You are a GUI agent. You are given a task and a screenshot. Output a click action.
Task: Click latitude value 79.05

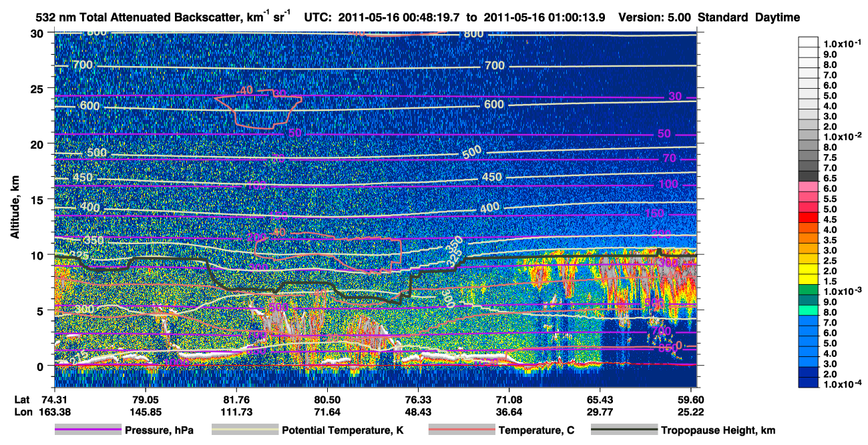145,400
